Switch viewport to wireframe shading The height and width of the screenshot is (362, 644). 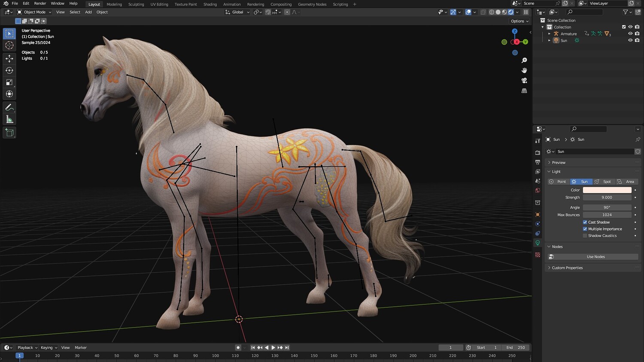pyautogui.click(x=492, y=12)
